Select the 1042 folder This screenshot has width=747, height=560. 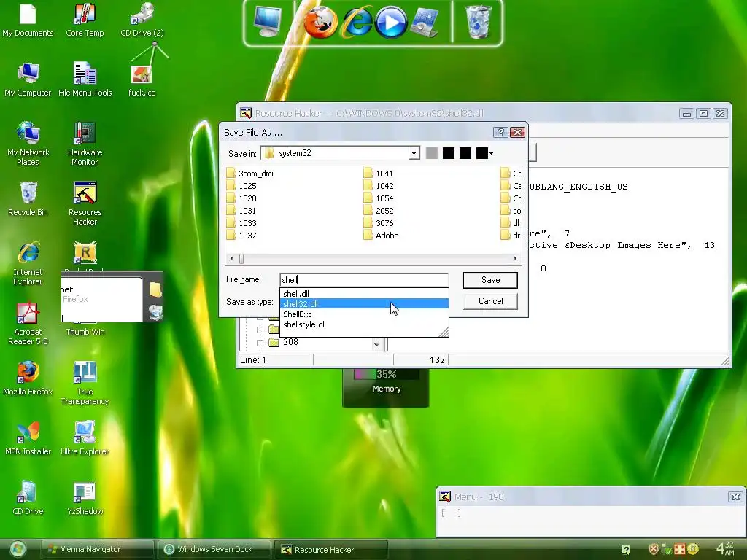pos(379,186)
